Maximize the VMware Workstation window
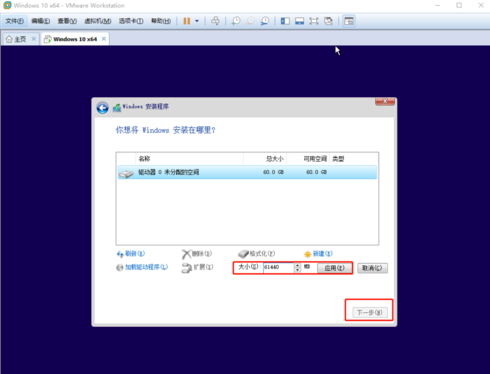Viewport: 490px width, 374px height. pyautogui.click(x=459, y=5)
